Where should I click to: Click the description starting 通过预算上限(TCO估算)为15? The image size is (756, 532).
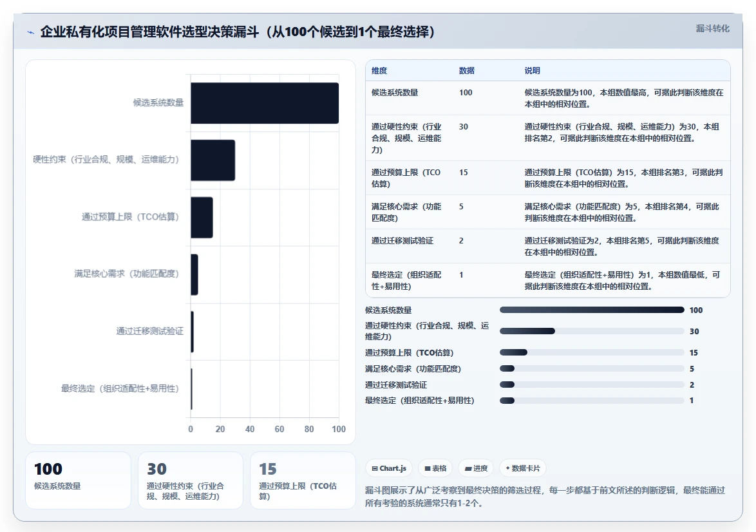point(624,178)
